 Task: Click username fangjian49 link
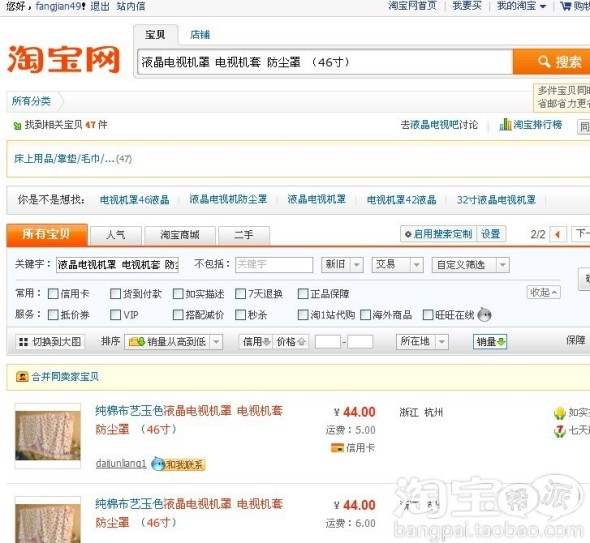(58, 6)
